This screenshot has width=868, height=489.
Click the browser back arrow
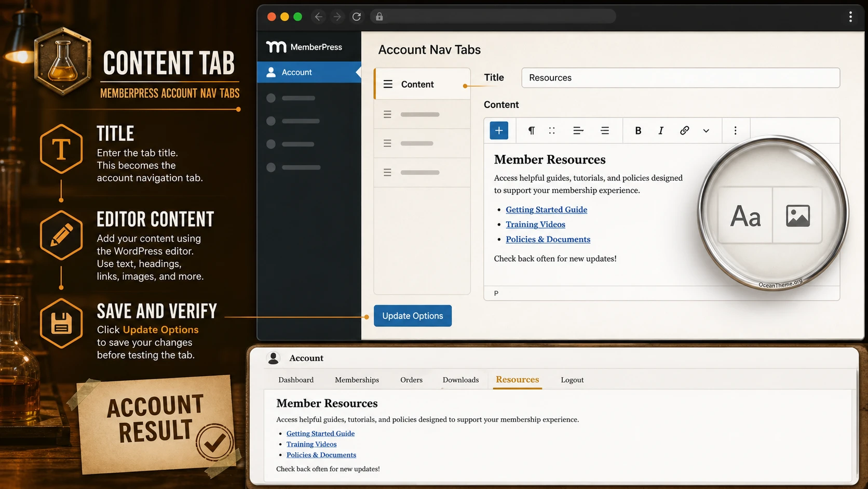(319, 17)
